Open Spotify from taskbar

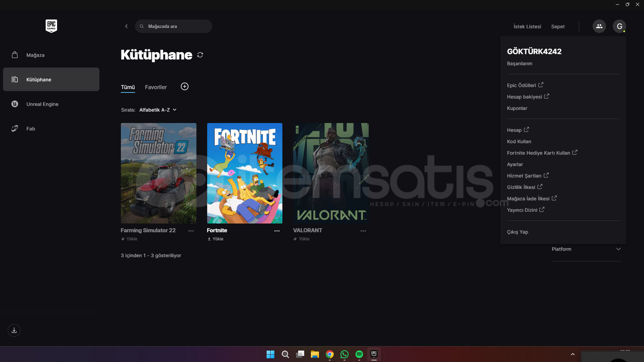(x=359, y=354)
